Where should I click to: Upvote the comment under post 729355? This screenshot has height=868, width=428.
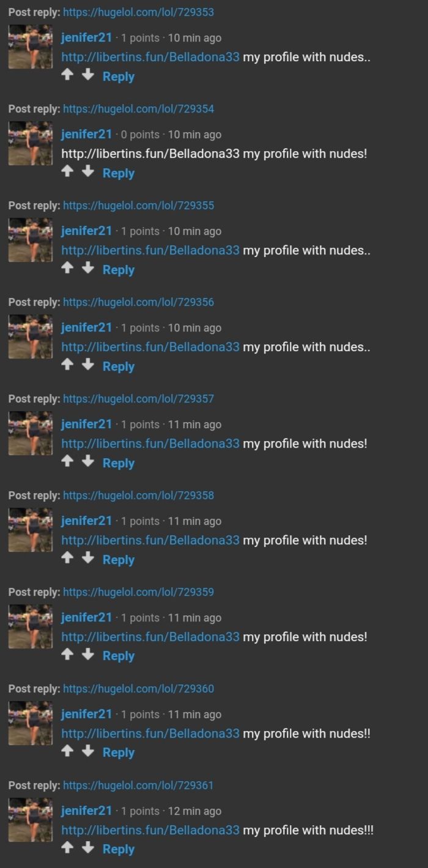[x=68, y=268]
